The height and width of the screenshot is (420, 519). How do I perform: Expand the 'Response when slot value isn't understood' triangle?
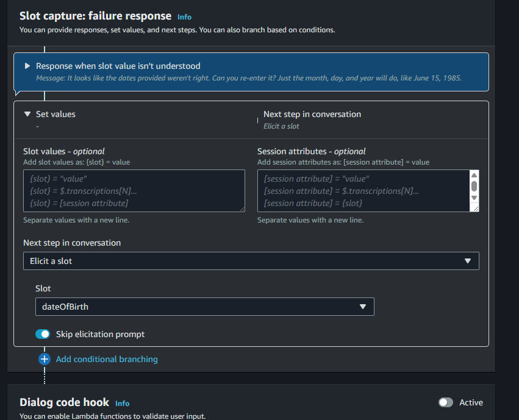click(x=27, y=66)
